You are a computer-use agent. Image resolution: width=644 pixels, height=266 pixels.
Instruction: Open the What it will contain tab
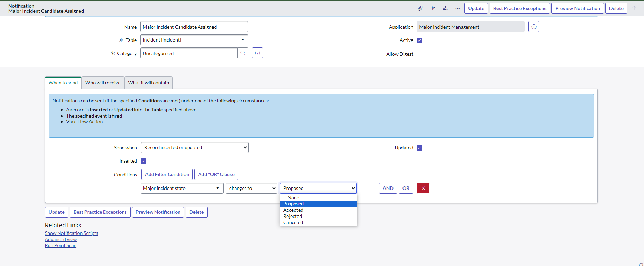tap(149, 83)
